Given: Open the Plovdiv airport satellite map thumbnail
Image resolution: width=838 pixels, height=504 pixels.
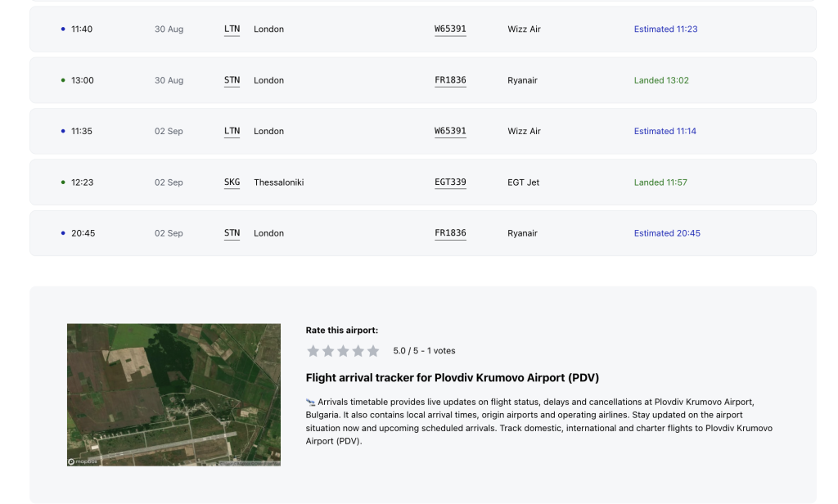Looking at the screenshot, I should tap(173, 395).
